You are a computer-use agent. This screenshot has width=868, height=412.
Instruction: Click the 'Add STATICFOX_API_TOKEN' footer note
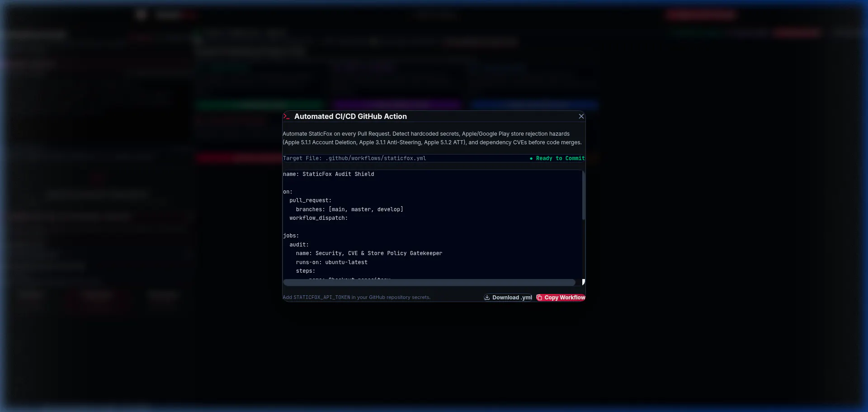click(x=356, y=298)
